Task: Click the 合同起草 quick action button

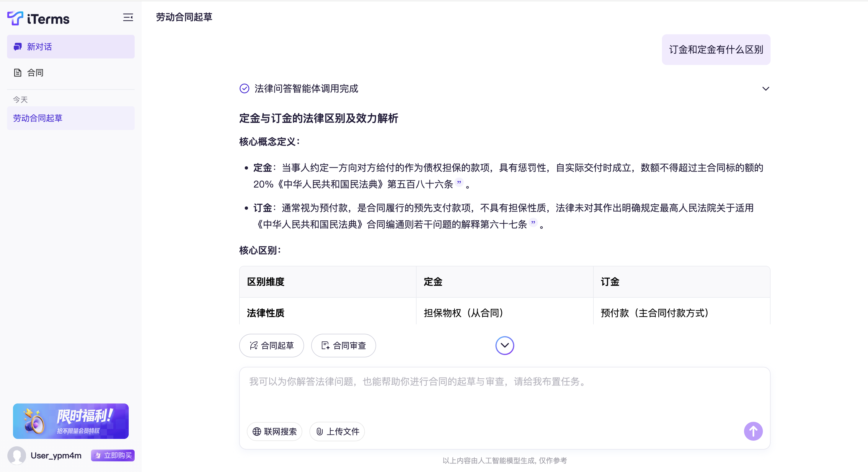Action: (272, 346)
